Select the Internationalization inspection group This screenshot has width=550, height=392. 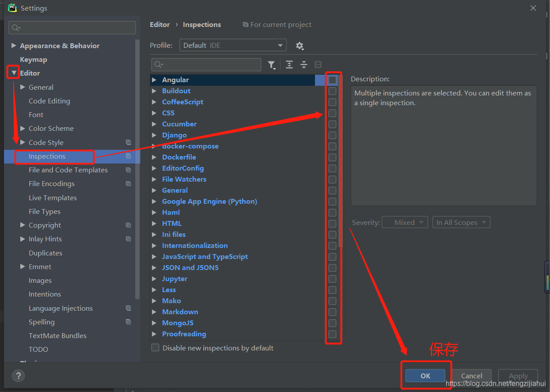tap(195, 246)
